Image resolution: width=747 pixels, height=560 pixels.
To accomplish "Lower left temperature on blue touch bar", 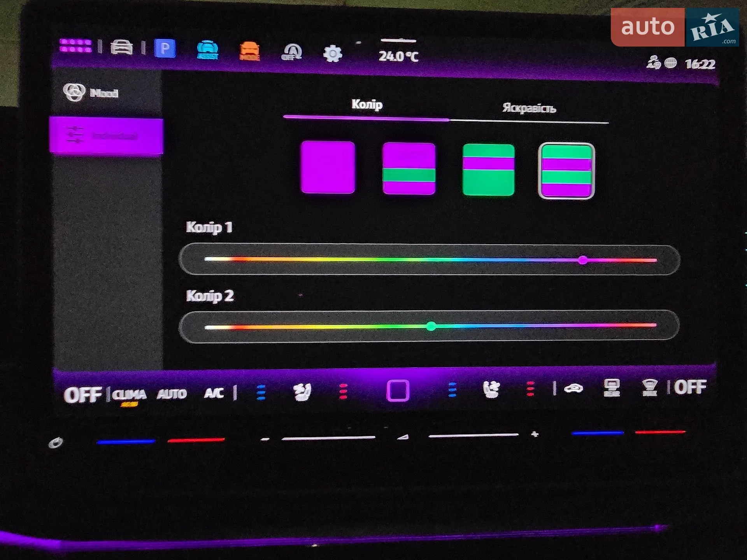I will (126, 441).
